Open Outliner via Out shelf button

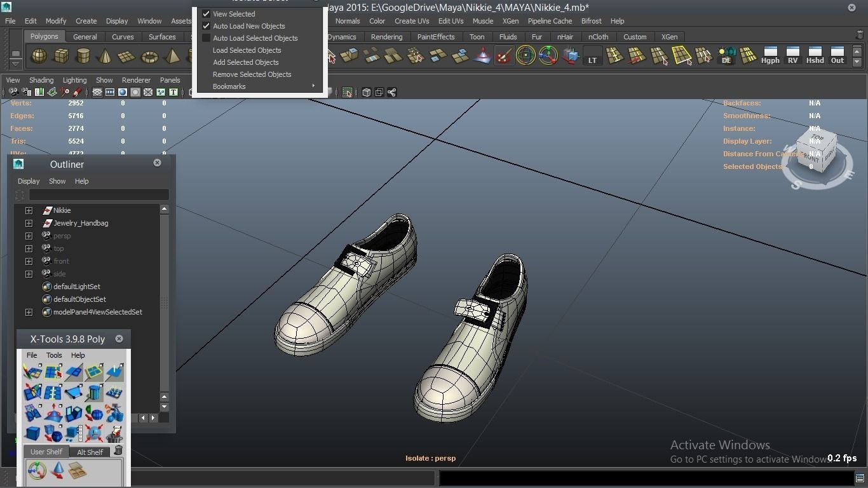(x=837, y=56)
